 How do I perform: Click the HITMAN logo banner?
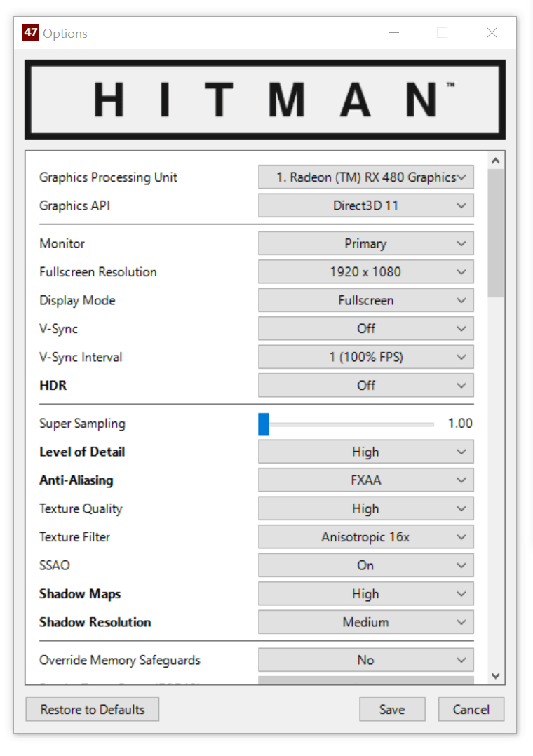pyautogui.click(x=265, y=100)
